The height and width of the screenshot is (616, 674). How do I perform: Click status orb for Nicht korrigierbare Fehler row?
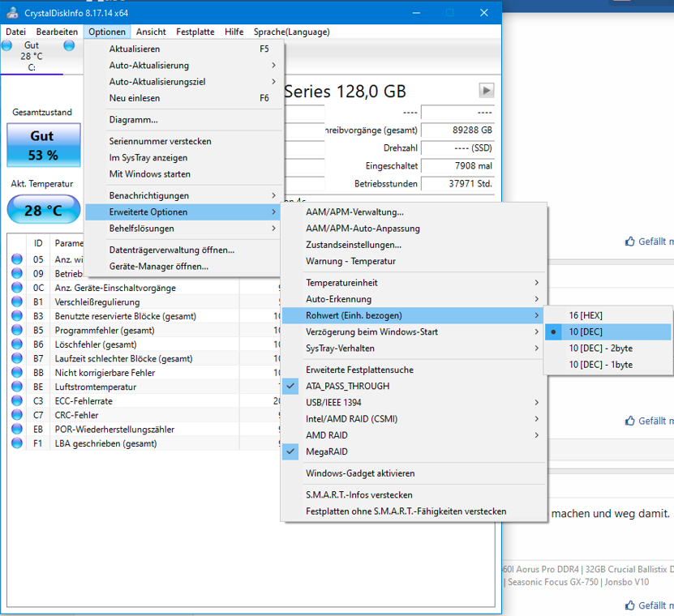pos(17,372)
